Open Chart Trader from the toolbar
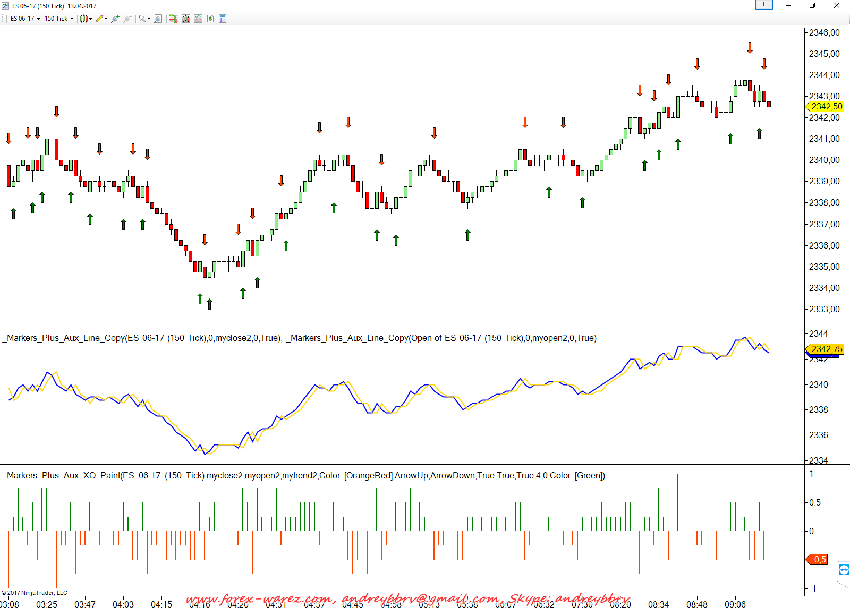Viewport: 850px width, 616px height. [173, 19]
